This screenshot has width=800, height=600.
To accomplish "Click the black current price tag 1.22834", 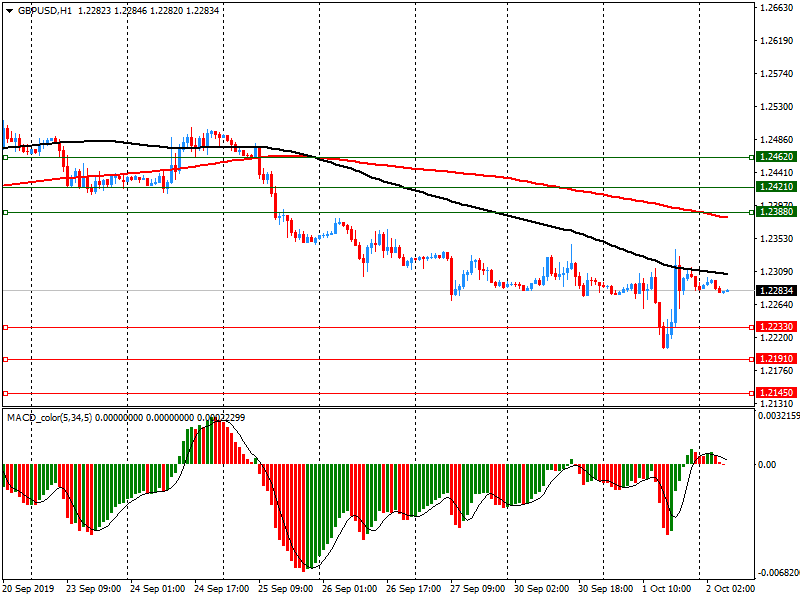I will click(777, 291).
